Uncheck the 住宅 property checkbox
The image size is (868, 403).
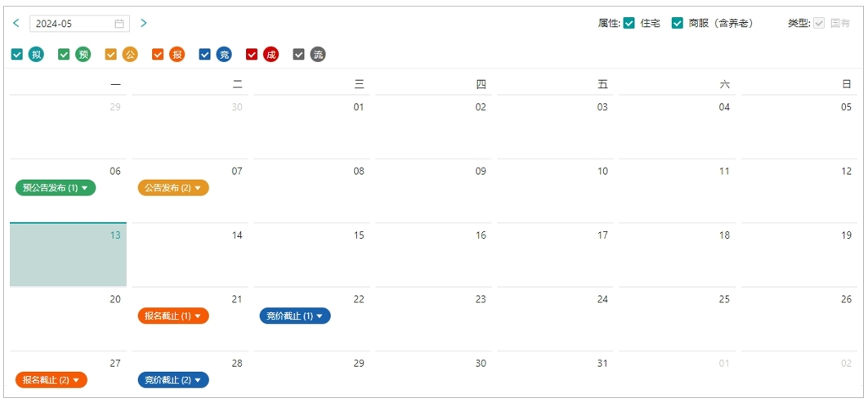[629, 23]
